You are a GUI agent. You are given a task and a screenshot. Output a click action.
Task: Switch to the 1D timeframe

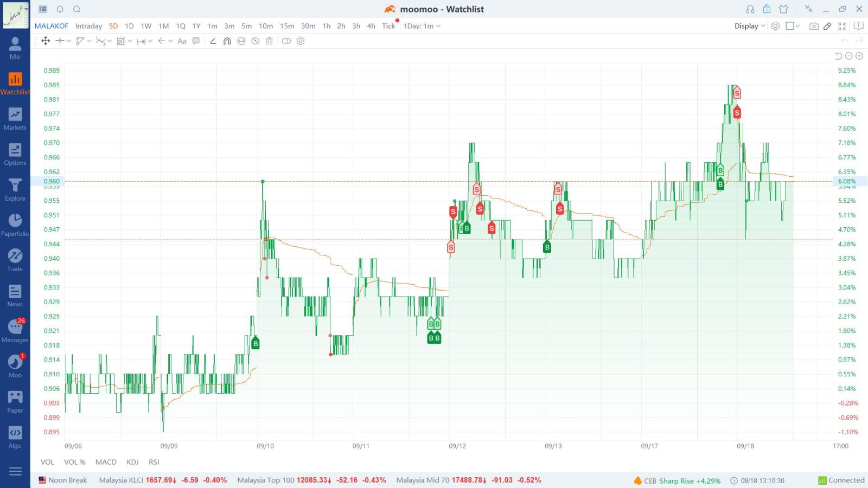(x=129, y=26)
